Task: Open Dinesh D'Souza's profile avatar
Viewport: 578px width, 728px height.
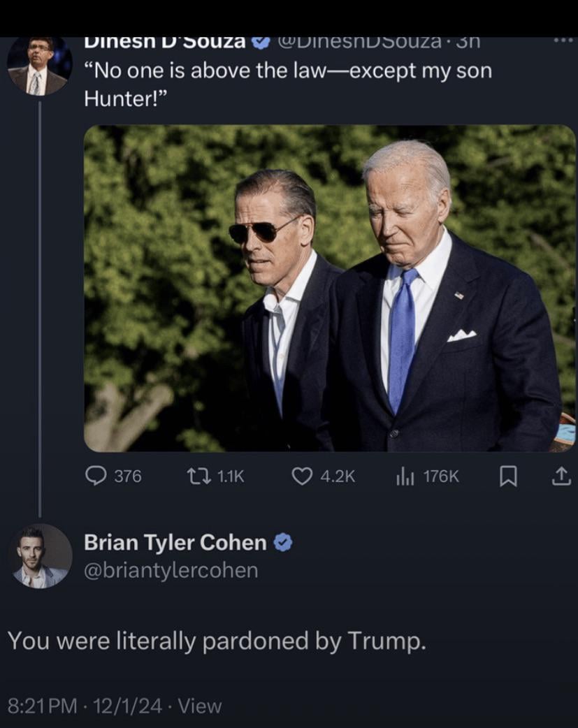Action: coord(39,66)
